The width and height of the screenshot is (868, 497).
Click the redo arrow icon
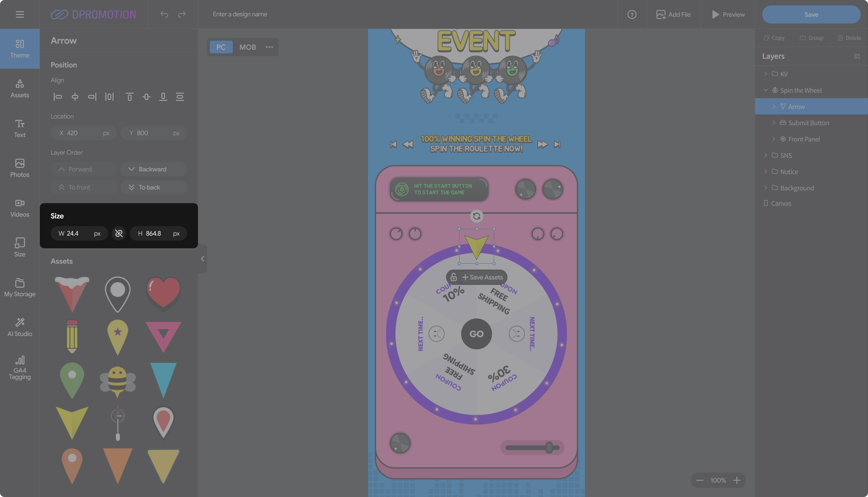[182, 14]
